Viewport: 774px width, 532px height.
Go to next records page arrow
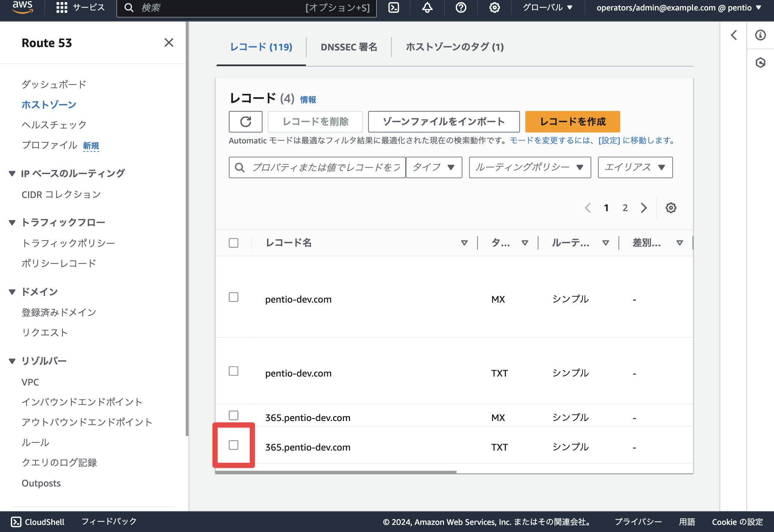[644, 208]
